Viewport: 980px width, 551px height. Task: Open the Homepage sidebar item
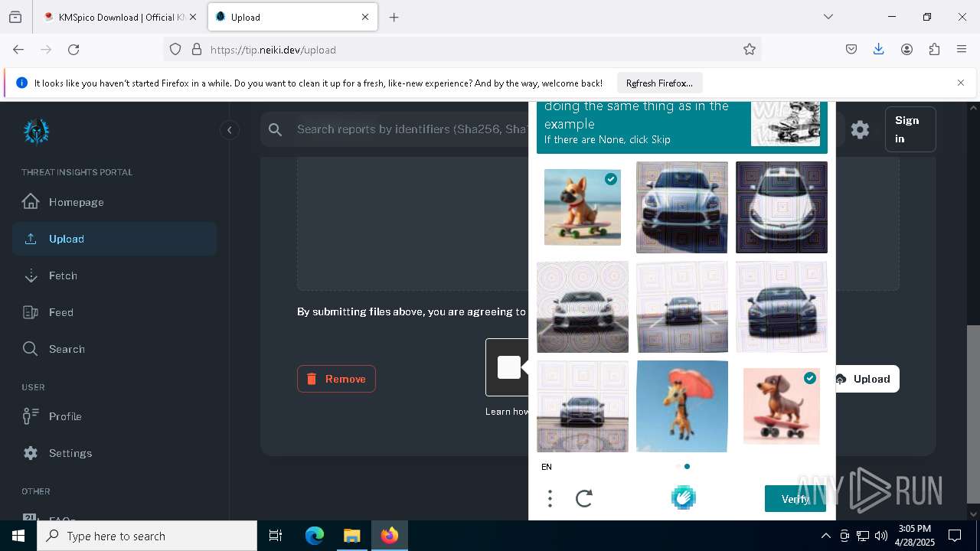pos(115,202)
